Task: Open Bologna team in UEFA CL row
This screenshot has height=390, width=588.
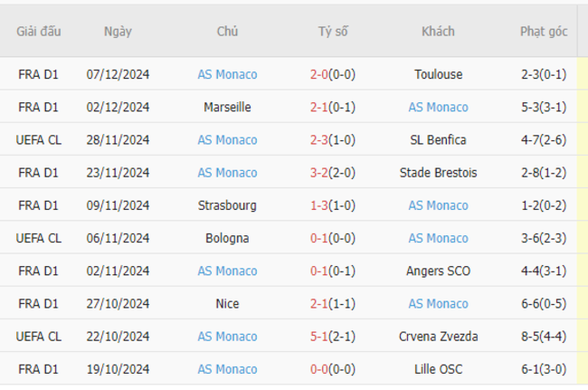Action: click(227, 238)
